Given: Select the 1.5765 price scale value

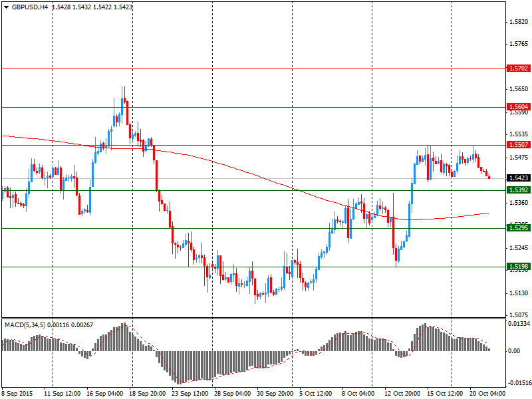Looking at the screenshot, I should tap(519, 44).
